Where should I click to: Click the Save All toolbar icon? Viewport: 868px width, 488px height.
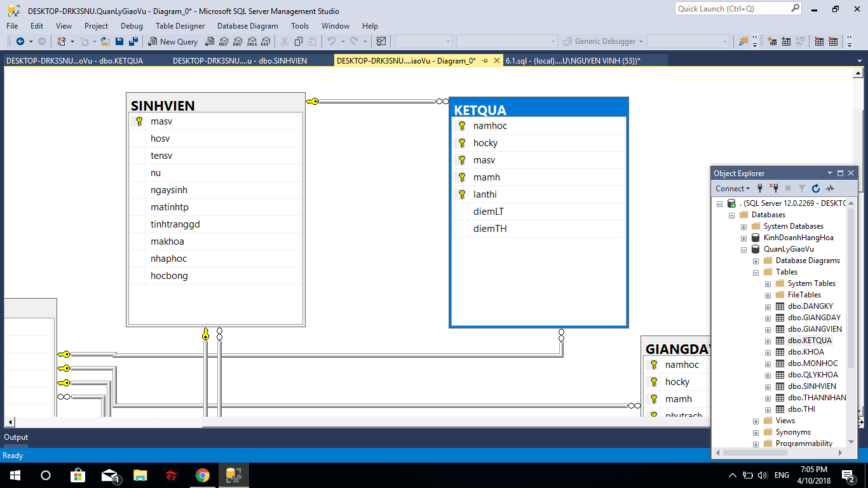(x=133, y=41)
